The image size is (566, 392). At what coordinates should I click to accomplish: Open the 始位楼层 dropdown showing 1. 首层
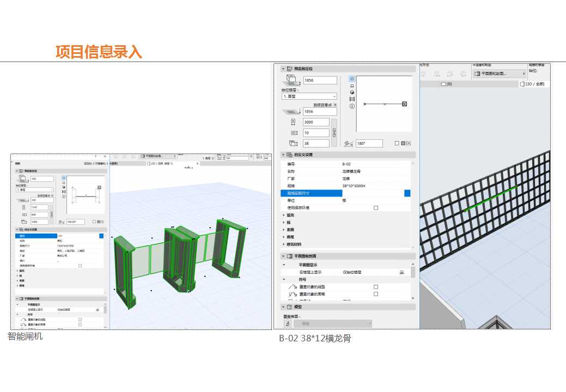tap(309, 96)
